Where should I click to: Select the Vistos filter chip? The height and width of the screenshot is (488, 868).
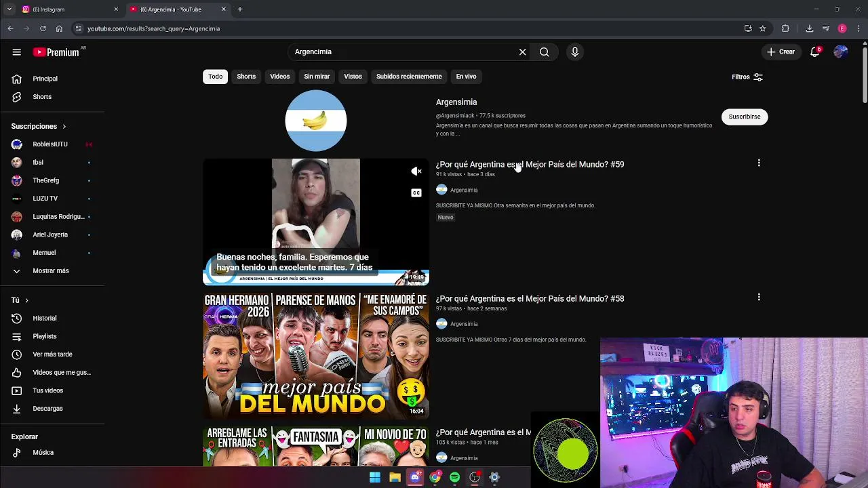pos(353,77)
